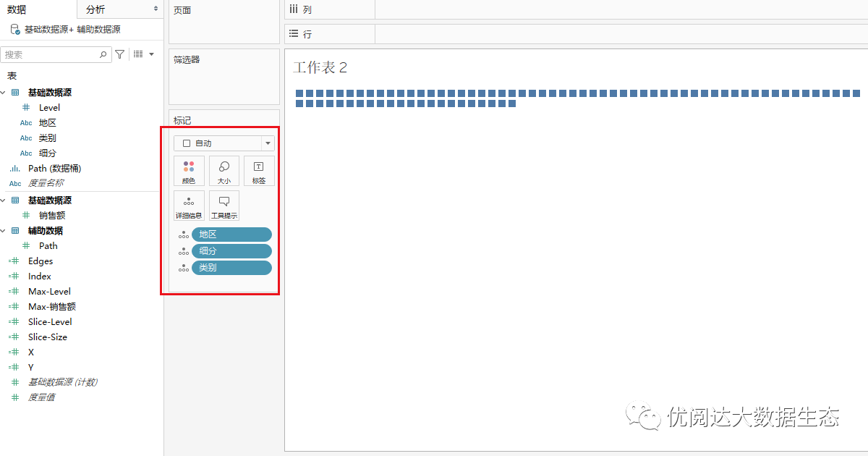This screenshot has width=868, height=456.
Task: Click the calculated-field icon beside Edges
Action: [x=15, y=261]
